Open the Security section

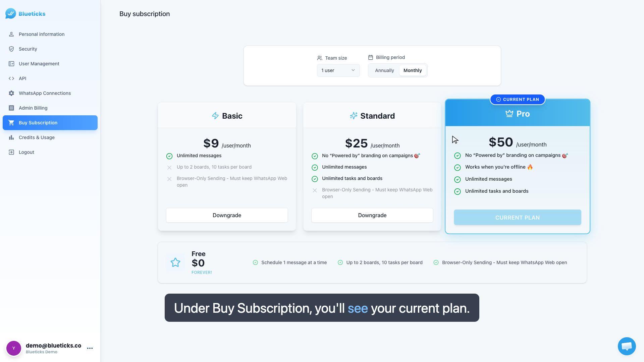click(50, 49)
